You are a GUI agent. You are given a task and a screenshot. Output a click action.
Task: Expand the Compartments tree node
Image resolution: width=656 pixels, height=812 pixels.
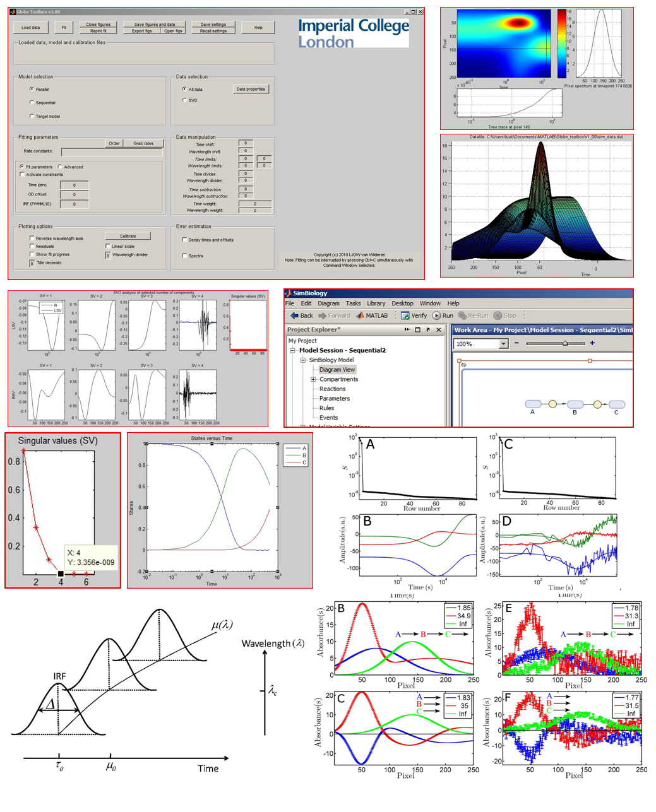(x=313, y=379)
